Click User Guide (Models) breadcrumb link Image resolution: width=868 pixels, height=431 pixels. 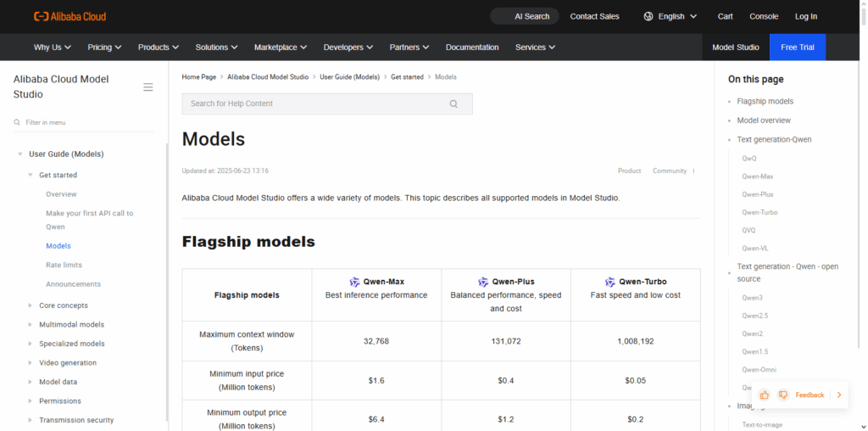pos(350,77)
